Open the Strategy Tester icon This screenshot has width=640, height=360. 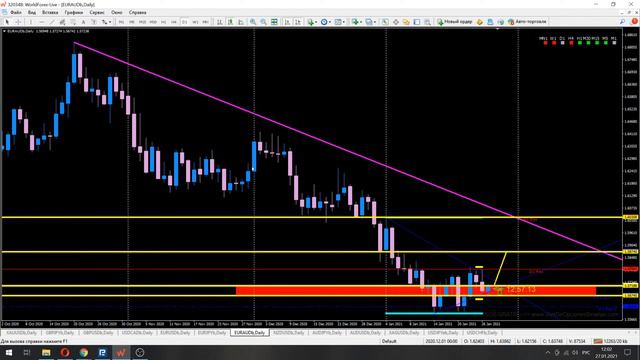pos(427,22)
